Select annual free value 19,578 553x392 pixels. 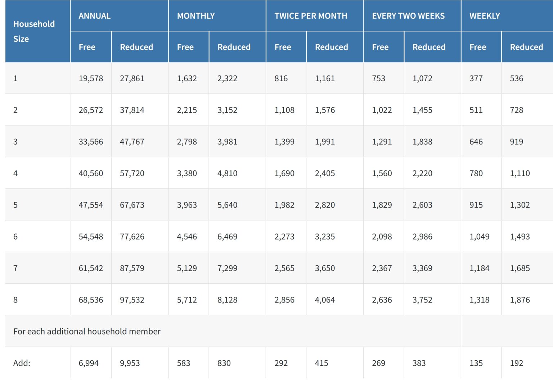pyautogui.click(x=91, y=78)
